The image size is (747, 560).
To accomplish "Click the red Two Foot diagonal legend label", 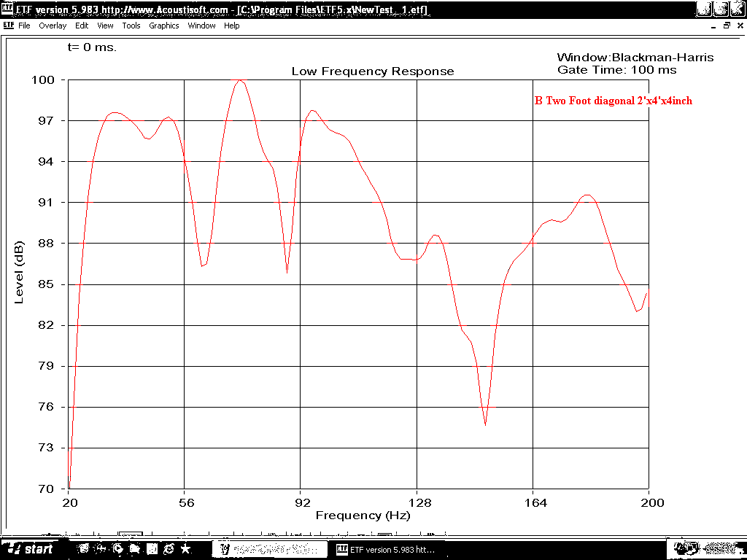I will pyautogui.click(x=613, y=101).
